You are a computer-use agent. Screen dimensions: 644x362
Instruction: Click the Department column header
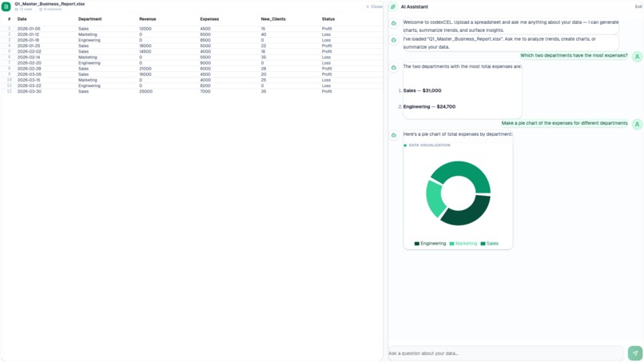pos(90,19)
